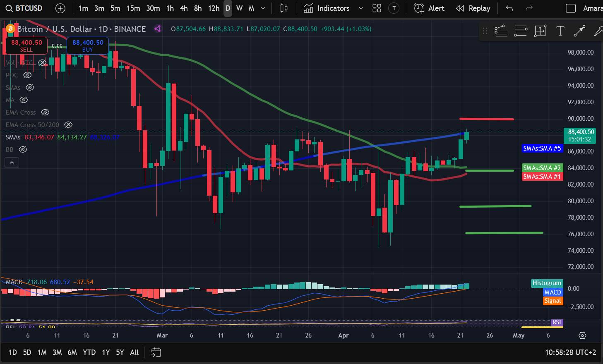The image size is (603, 364).
Task: Click the circled T icon in the toolbar
Action: click(394, 8)
